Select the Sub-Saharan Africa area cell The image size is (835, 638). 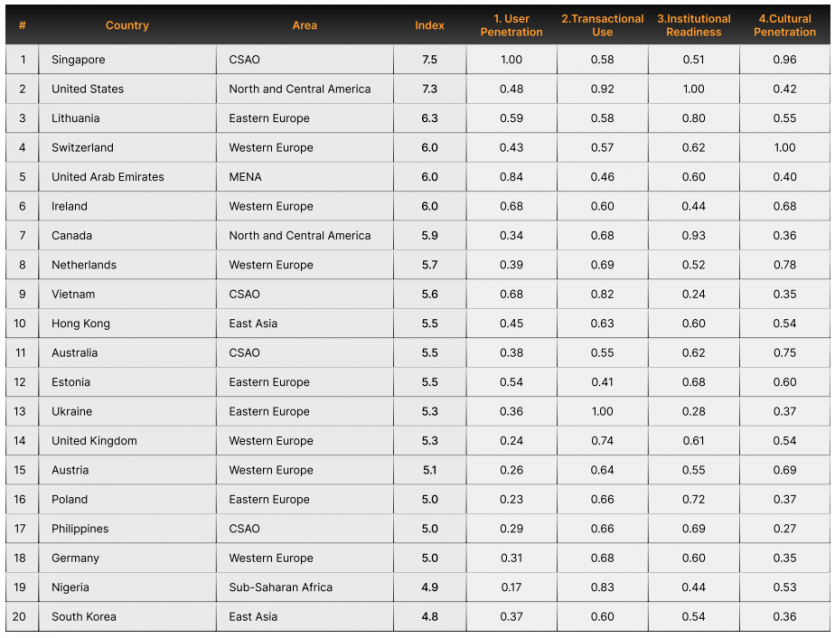coord(280,587)
